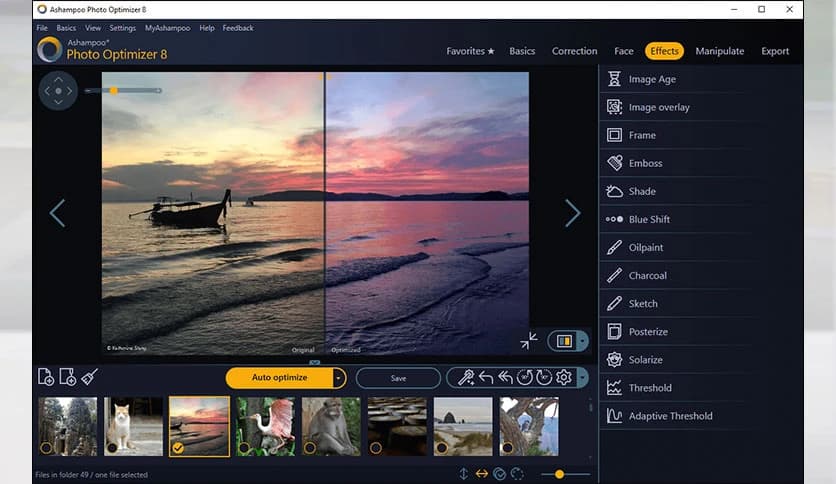Open the Feedback menu
Screen dimensions: 836x484
click(238, 28)
